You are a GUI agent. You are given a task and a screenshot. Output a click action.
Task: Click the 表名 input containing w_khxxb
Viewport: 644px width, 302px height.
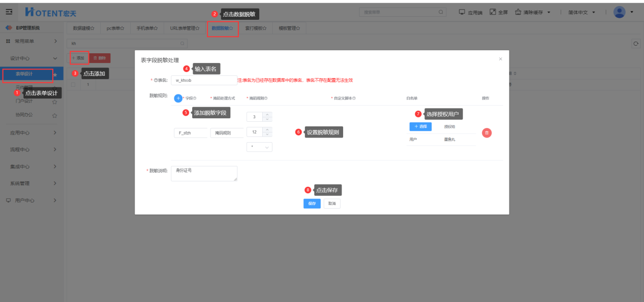pyautogui.click(x=204, y=80)
